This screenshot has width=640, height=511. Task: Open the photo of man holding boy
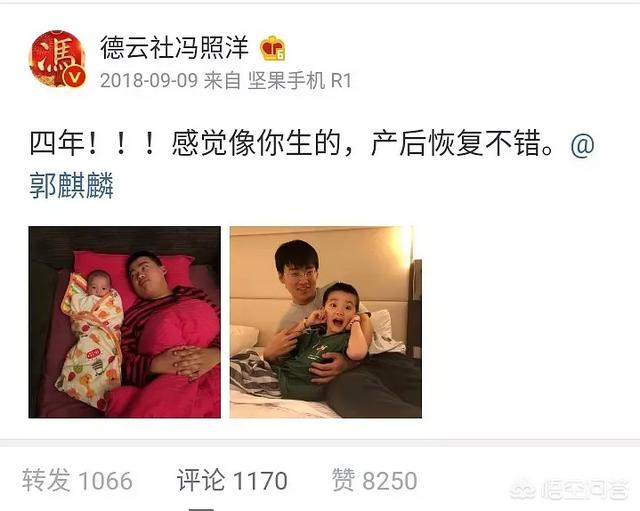[x=326, y=322]
